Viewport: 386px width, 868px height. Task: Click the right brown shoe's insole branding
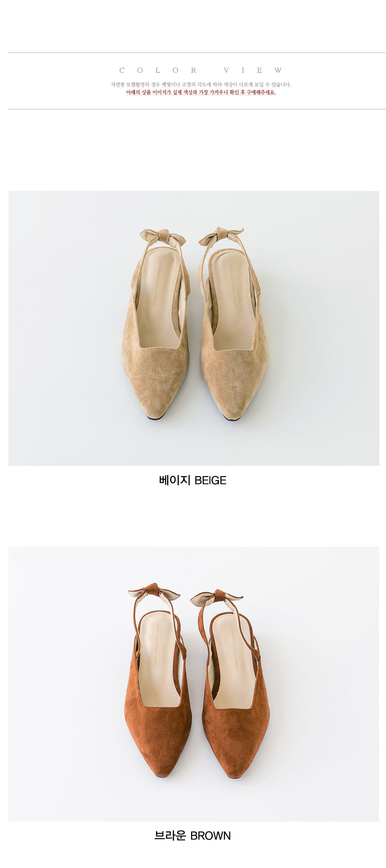point(235,649)
